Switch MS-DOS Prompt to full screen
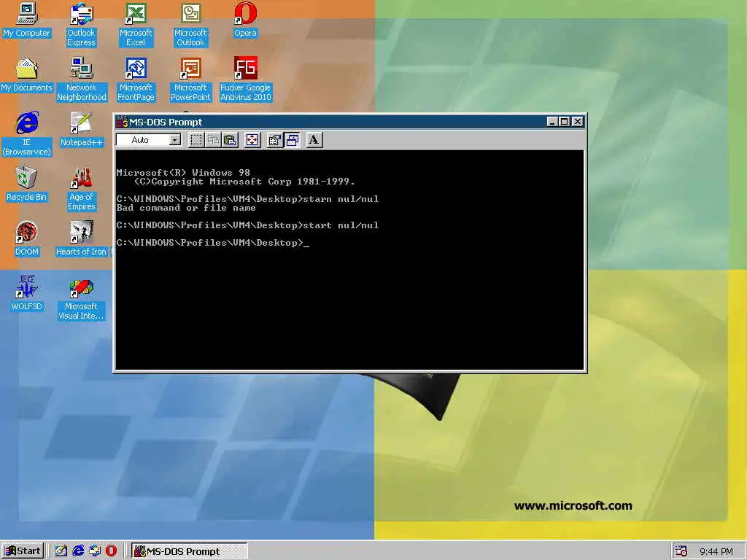The height and width of the screenshot is (560, 747). click(252, 140)
